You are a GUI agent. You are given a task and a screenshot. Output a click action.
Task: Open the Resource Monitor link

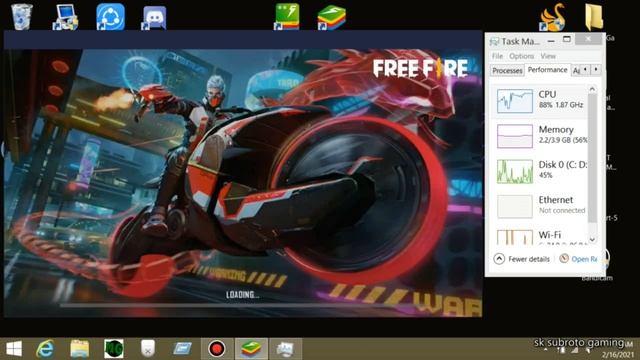tap(578, 259)
